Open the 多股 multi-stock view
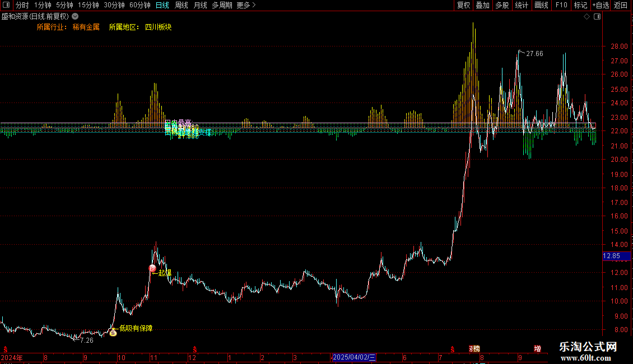This screenshot has width=633, height=364. point(502,5)
